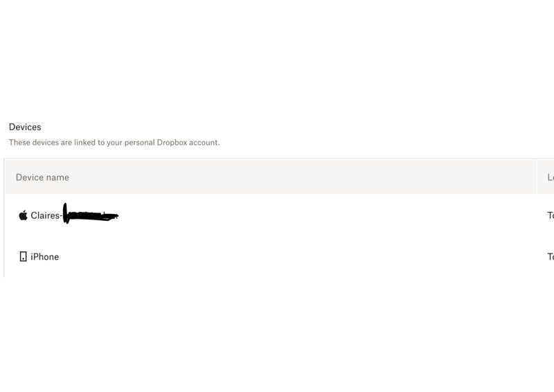Click the Devices section heading
554x392 pixels.
[x=25, y=127]
